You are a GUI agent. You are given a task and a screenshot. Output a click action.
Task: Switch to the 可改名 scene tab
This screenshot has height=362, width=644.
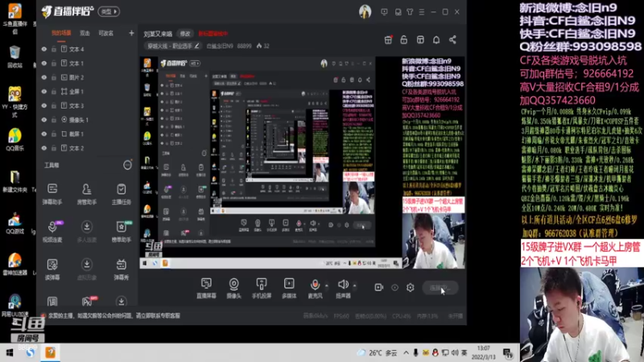[x=106, y=33]
